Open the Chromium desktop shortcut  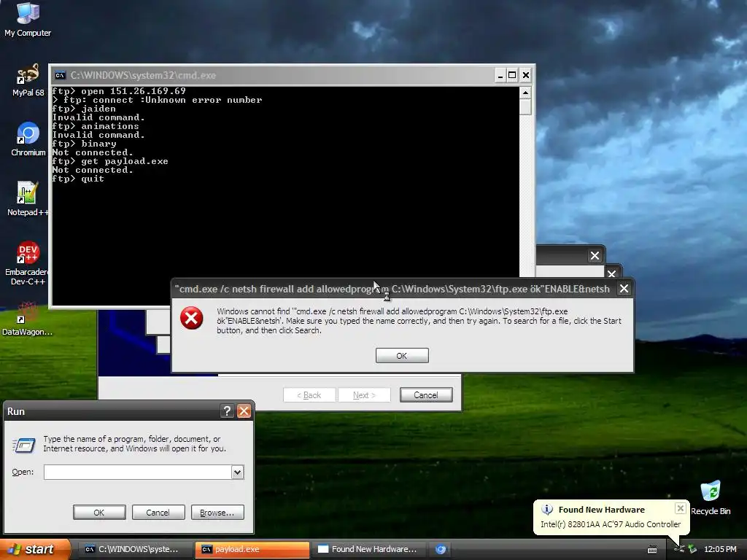click(x=28, y=139)
